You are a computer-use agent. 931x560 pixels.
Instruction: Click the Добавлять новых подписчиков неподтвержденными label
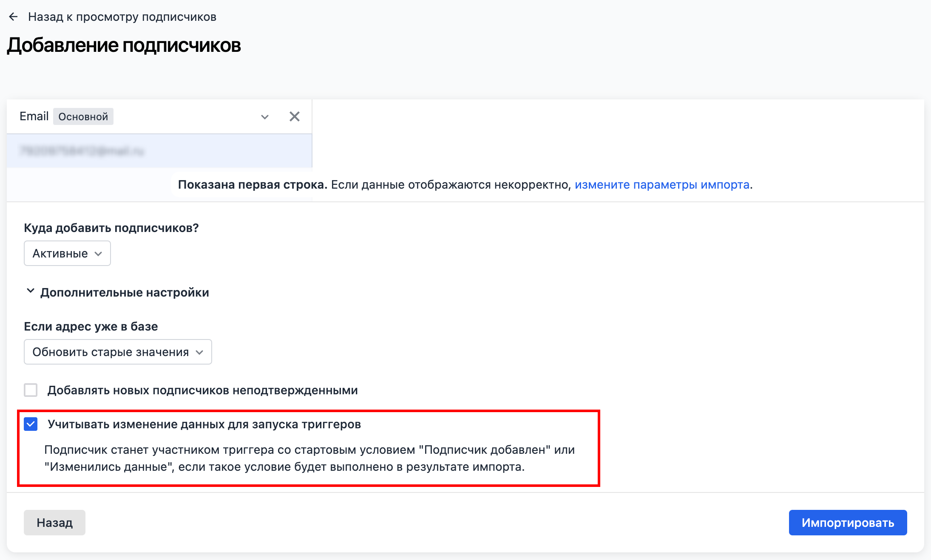point(202,390)
